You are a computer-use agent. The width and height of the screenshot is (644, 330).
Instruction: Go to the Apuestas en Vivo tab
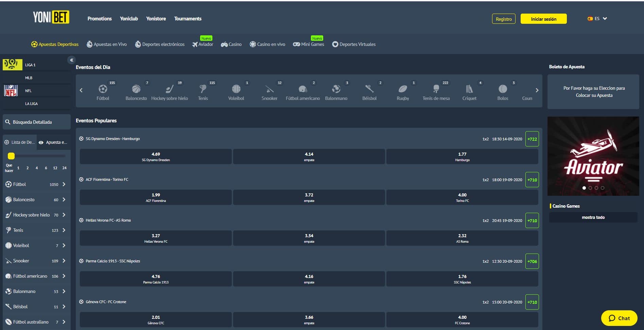coord(107,44)
